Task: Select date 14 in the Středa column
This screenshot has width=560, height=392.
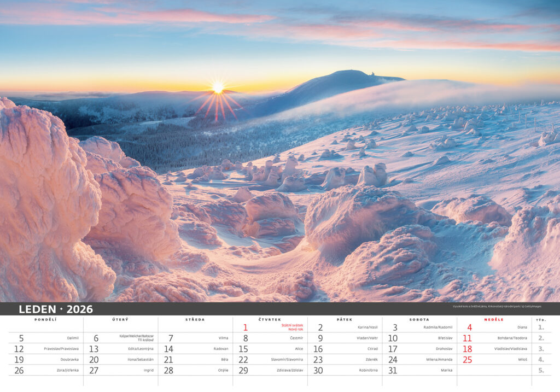Action: 168,349
